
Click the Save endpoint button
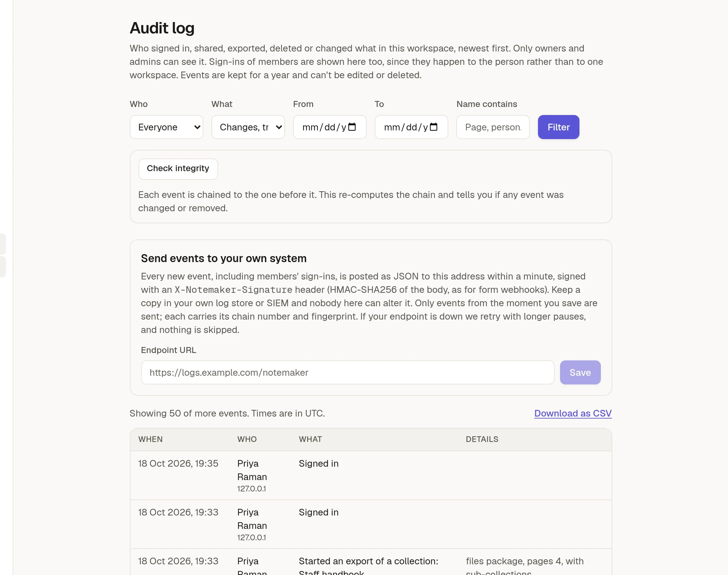click(580, 372)
